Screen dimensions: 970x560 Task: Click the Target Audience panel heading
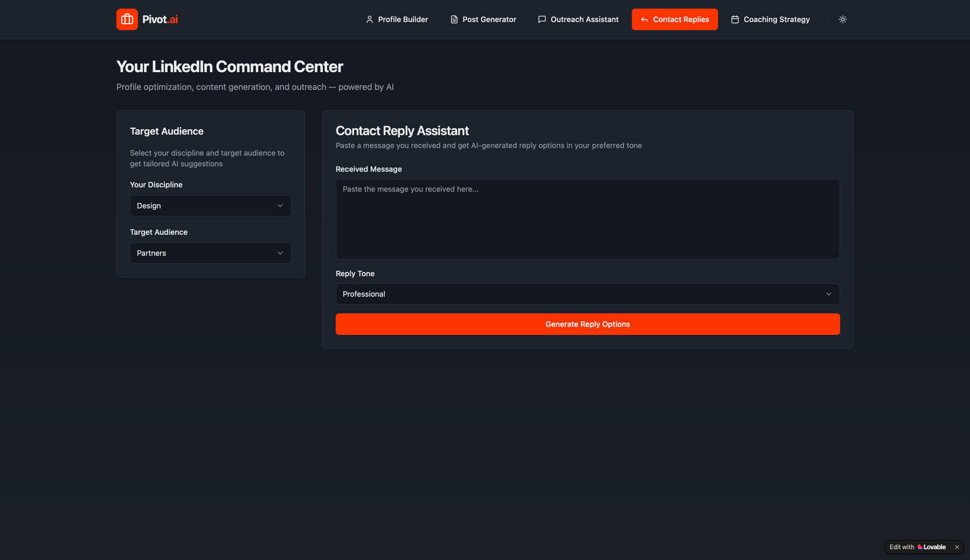pyautogui.click(x=167, y=131)
